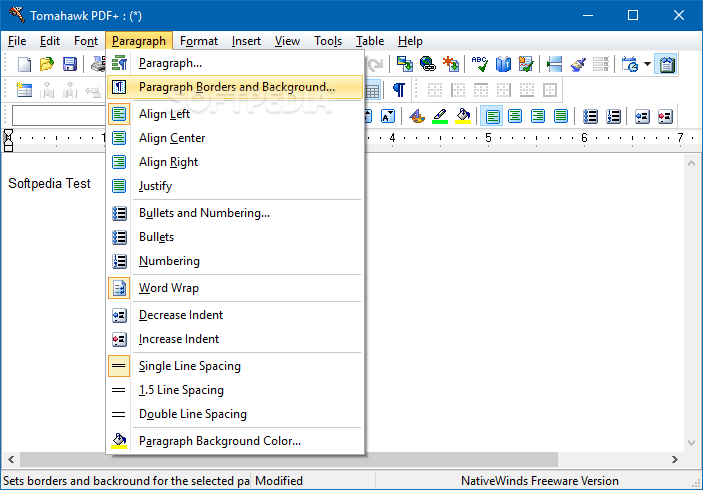Open Paragraph Background Color... entry
Screen dimensions: 703x490
click(x=235, y=441)
